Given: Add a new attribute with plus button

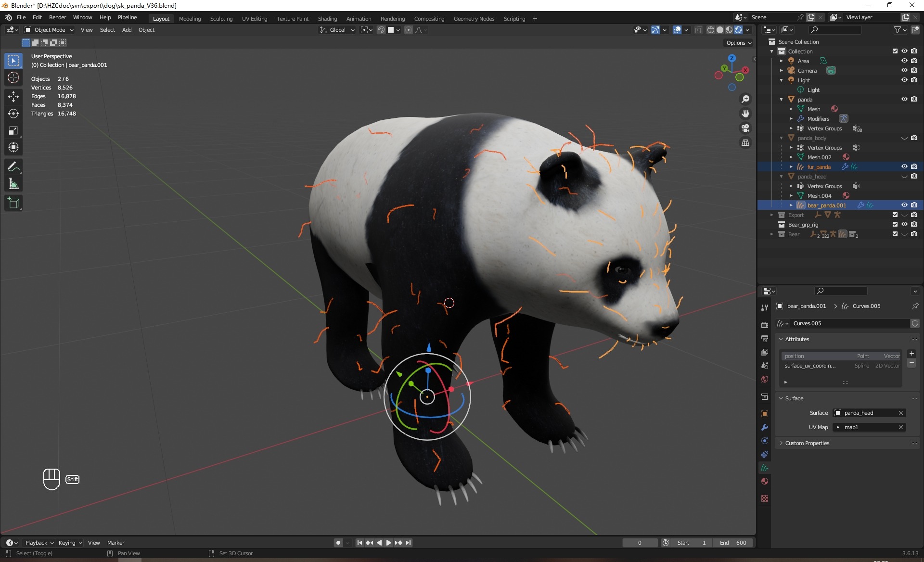Looking at the screenshot, I should (911, 354).
